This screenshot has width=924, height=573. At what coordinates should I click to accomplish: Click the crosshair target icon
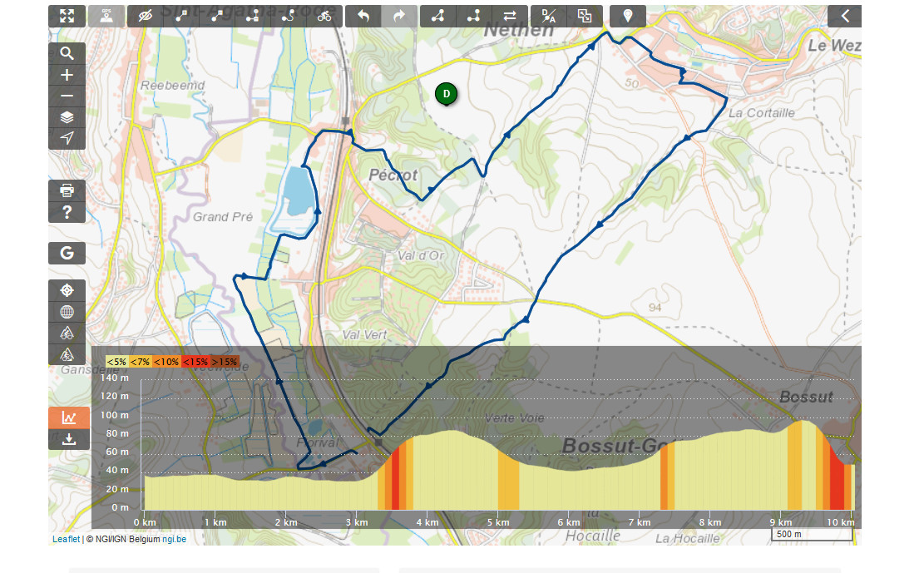67,290
